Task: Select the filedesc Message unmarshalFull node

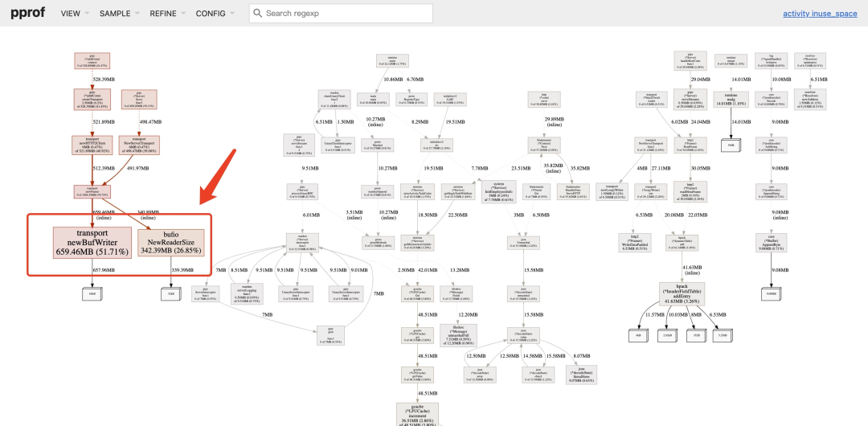Action: point(458,335)
